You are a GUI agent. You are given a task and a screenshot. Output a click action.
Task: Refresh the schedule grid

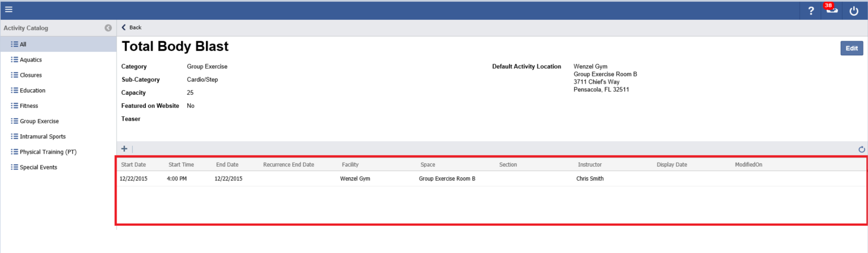pyautogui.click(x=862, y=149)
